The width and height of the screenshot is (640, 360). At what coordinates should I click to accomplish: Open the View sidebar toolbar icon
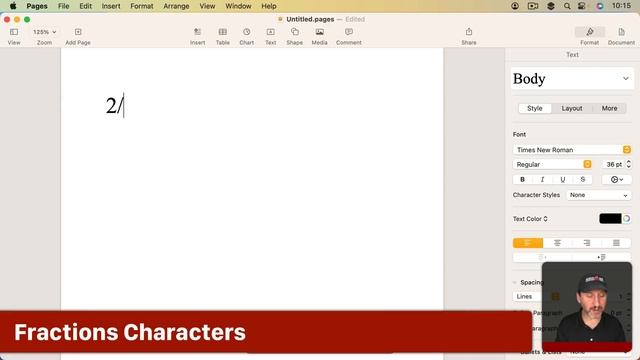point(14,32)
